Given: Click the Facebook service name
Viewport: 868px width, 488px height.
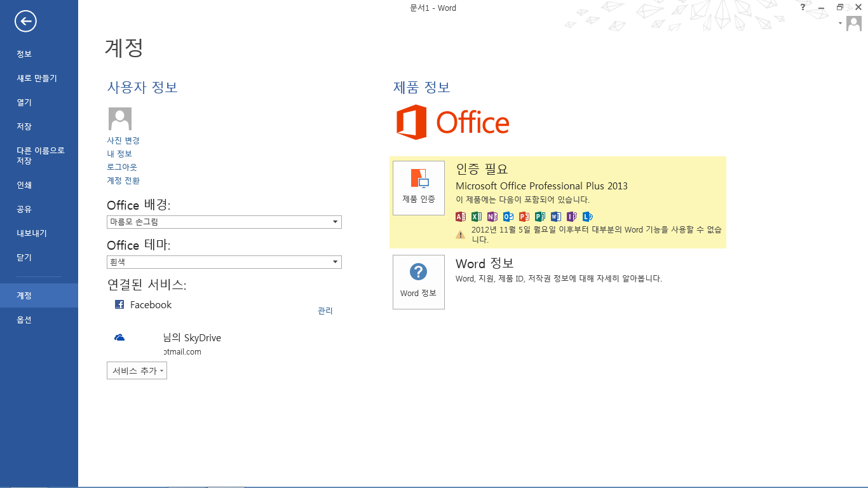Looking at the screenshot, I should [151, 304].
